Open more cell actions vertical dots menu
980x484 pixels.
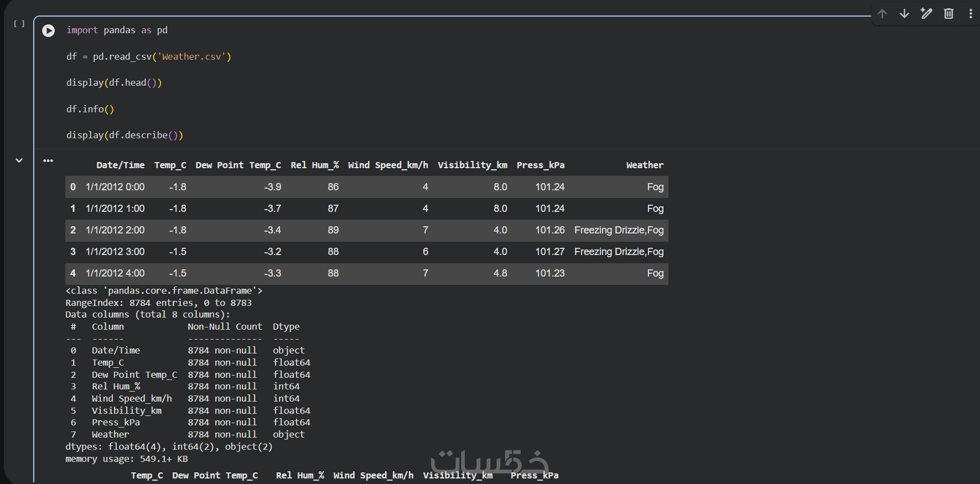pos(971,13)
